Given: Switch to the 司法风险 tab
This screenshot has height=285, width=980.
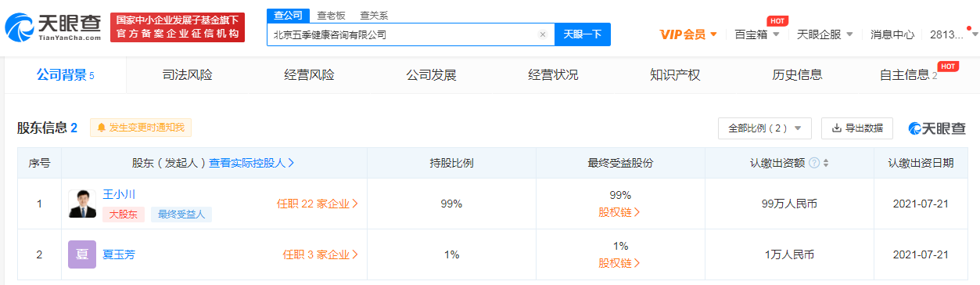Looking at the screenshot, I should [x=187, y=75].
